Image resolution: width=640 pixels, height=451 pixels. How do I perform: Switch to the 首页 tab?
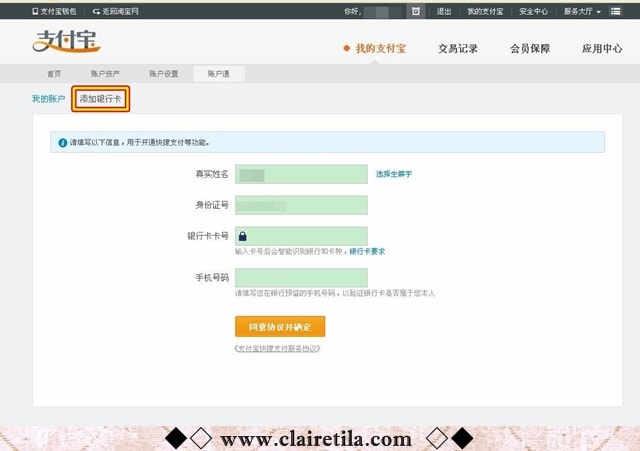click(x=53, y=74)
